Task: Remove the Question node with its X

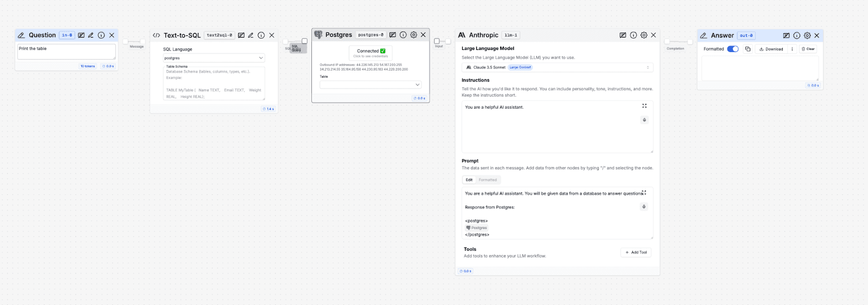Action: click(x=112, y=35)
